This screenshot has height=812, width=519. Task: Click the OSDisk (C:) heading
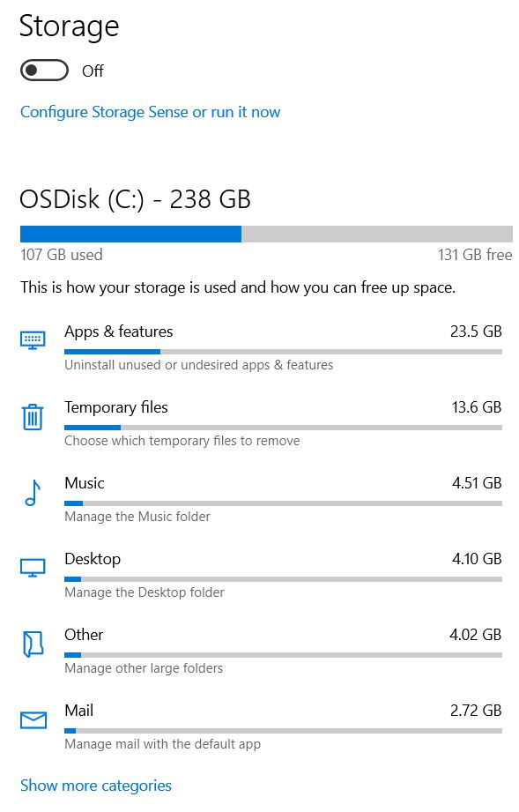click(135, 199)
